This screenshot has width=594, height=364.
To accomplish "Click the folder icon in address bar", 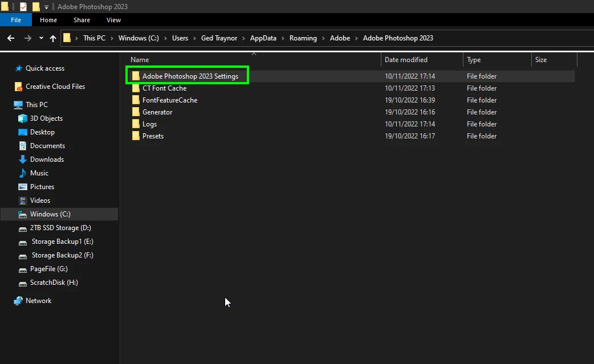I will coord(67,38).
